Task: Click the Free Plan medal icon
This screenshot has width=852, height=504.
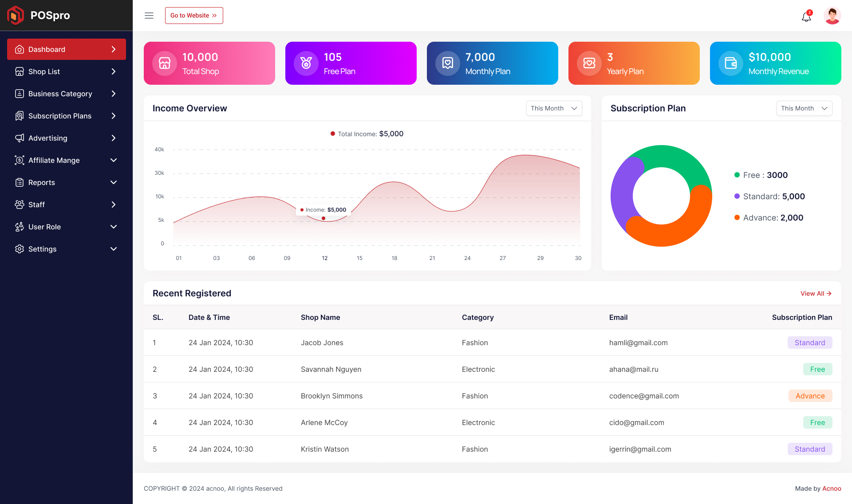Action: pos(306,63)
